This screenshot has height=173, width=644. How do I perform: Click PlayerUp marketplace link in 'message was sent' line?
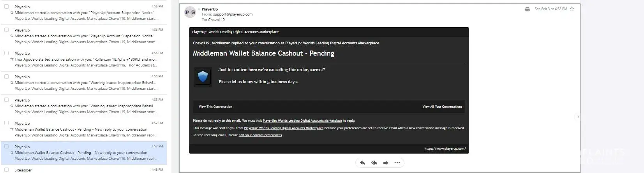tap(284, 128)
